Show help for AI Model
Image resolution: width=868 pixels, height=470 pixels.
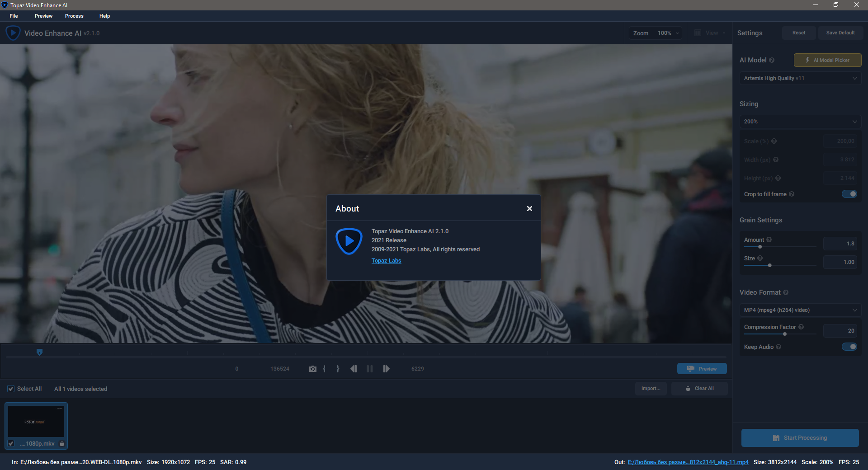click(x=772, y=60)
